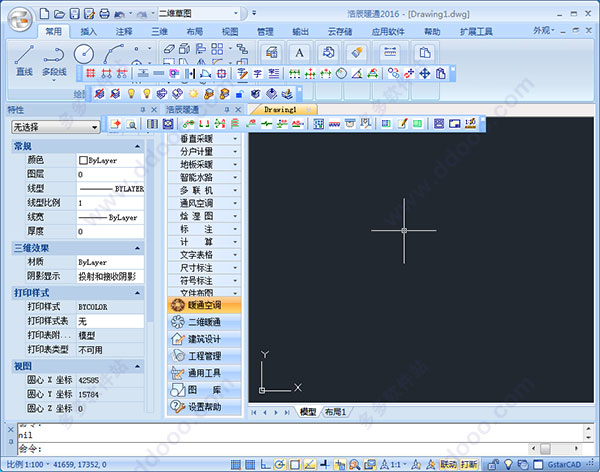This screenshot has height=472, width=600.
Task: Click the circle dial icon on floating toolbar
Action: coord(341,73)
